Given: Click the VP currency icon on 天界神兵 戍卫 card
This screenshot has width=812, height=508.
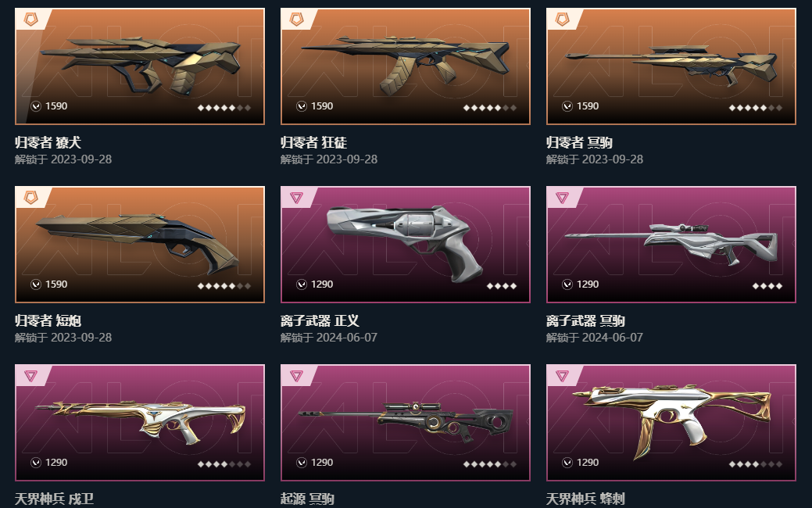Looking at the screenshot, I should click(36, 463).
